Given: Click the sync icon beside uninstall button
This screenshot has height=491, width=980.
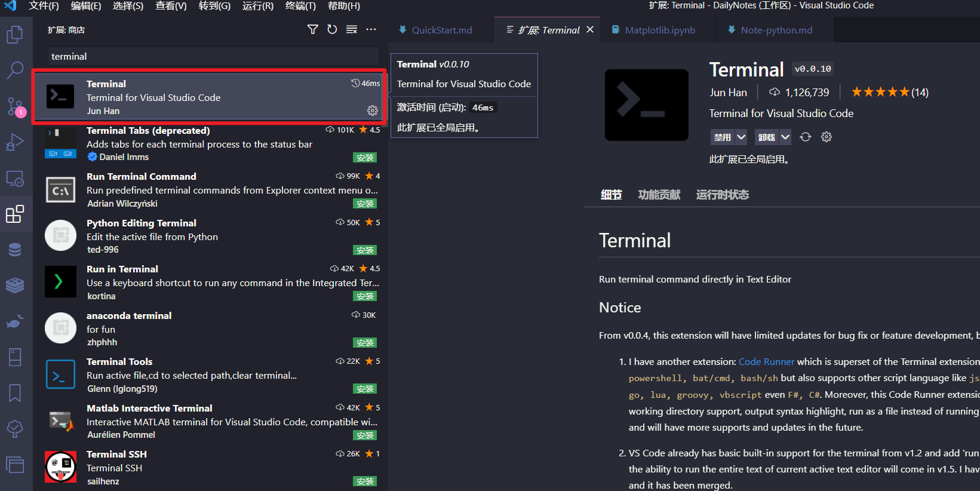Looking at the screenshot, I should coord(806,137).
